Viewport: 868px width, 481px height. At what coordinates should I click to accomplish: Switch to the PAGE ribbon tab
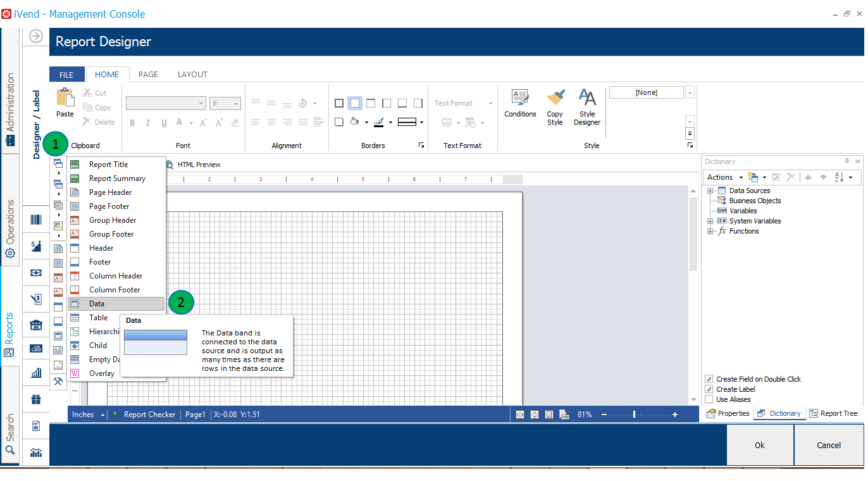point(148,75)
